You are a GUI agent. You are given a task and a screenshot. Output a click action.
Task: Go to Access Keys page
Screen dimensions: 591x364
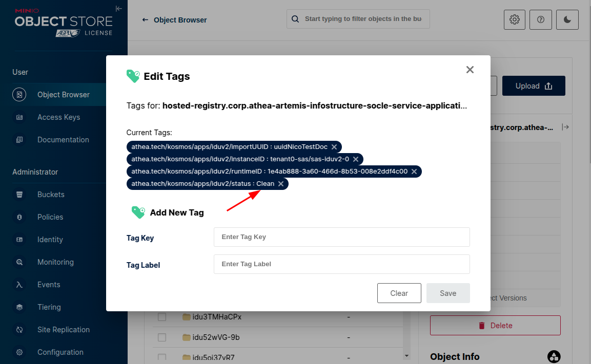(58, 117)
